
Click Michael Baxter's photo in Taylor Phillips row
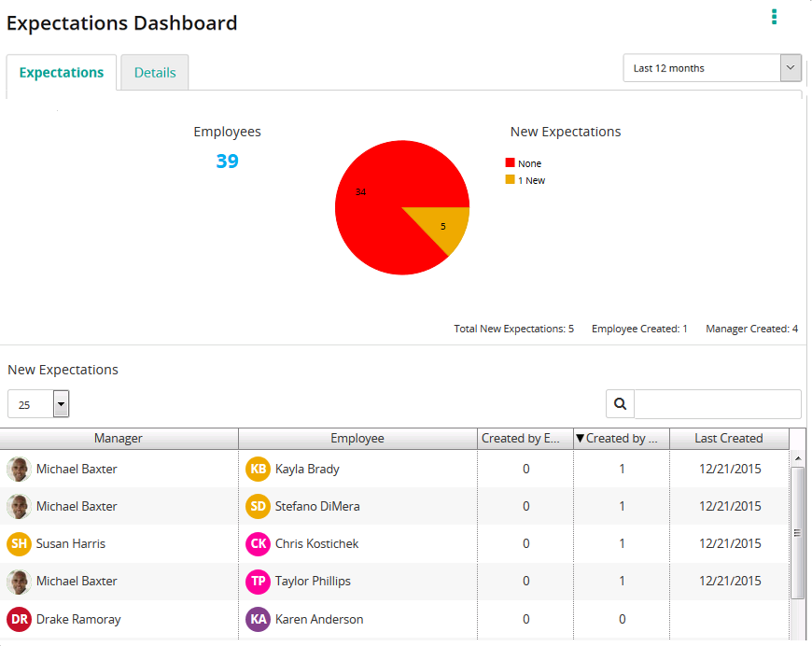(x=20, y=582)
